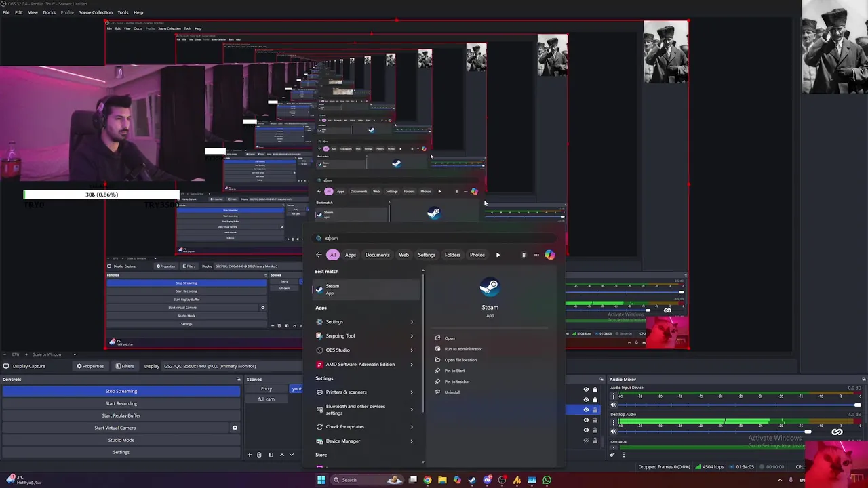The image size is (868, 488).
Task: Select the full cam scene
Action: (266, 399)
